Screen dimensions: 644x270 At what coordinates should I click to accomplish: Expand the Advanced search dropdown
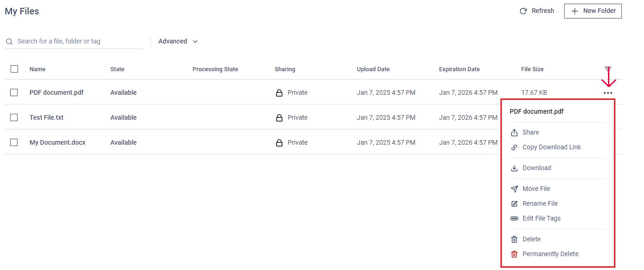[178, 41]
